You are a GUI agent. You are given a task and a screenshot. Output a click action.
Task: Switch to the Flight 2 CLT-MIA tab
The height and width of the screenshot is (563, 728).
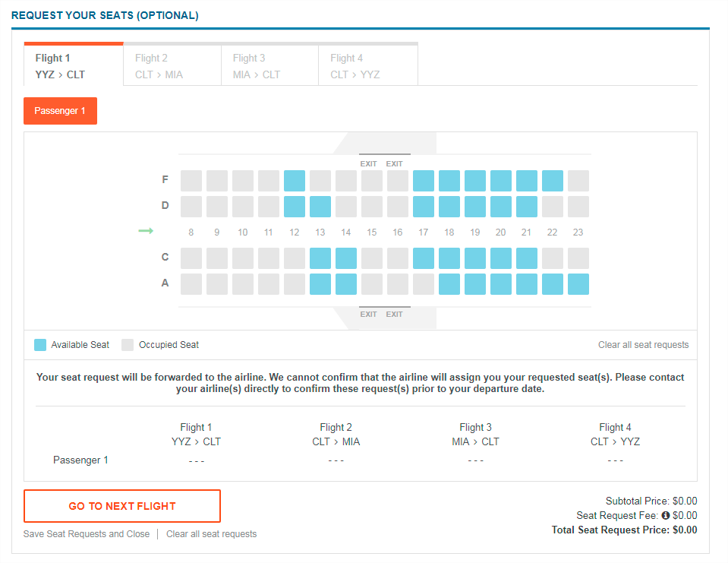[172, 65]
